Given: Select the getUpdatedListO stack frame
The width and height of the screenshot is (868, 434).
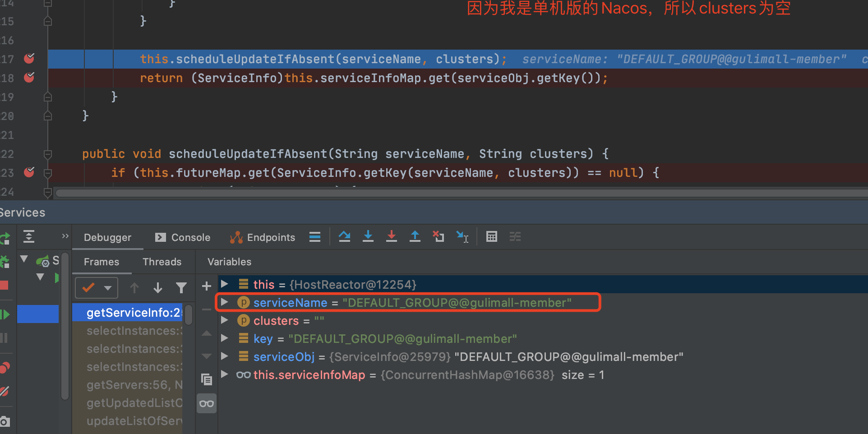Looking at the screenshot, I should [128, 403].
